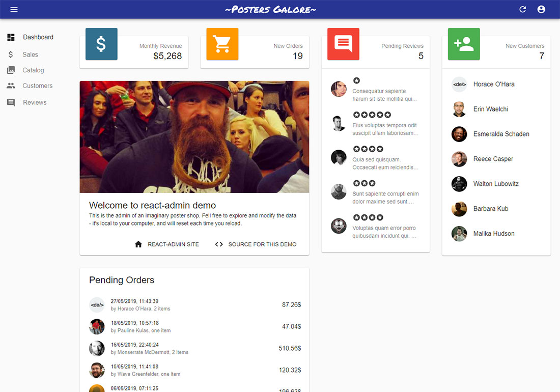This screenshot has width=560, height=392.
Task: Click the blue Monthly Revenue dollar icon
Action: [101, 44]
